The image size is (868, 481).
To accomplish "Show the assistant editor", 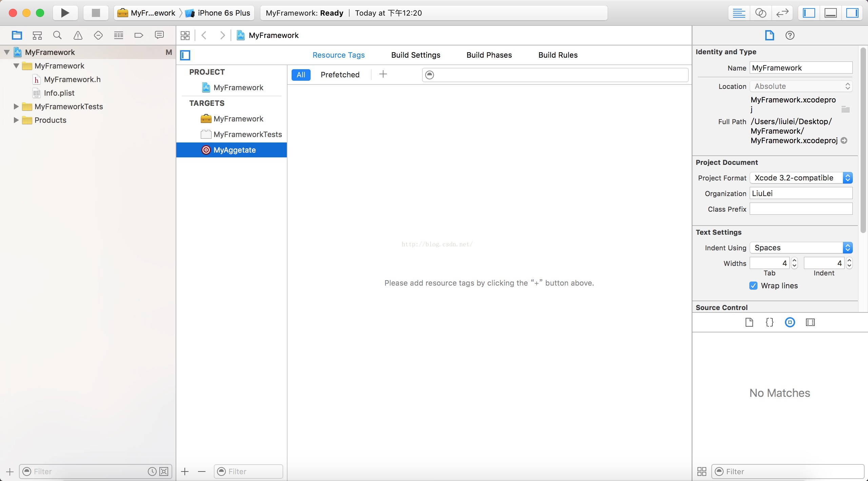I will click(761, 13).
